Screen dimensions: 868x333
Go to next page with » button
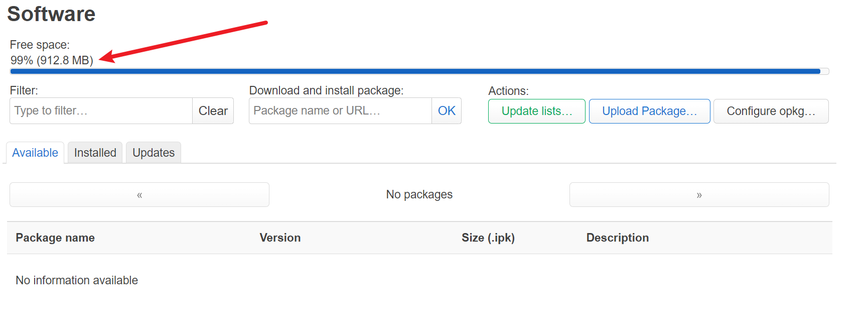[x=699, y=195]
